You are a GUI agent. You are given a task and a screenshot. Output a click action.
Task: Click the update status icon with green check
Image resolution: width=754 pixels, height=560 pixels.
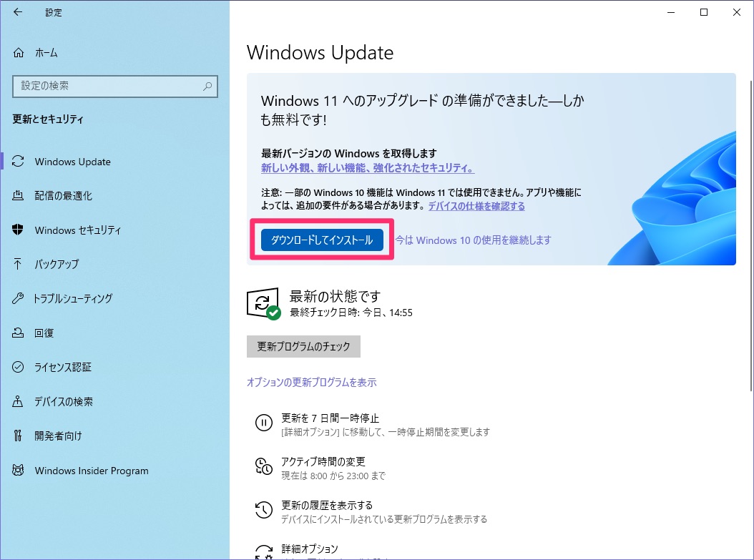[263, 304]
